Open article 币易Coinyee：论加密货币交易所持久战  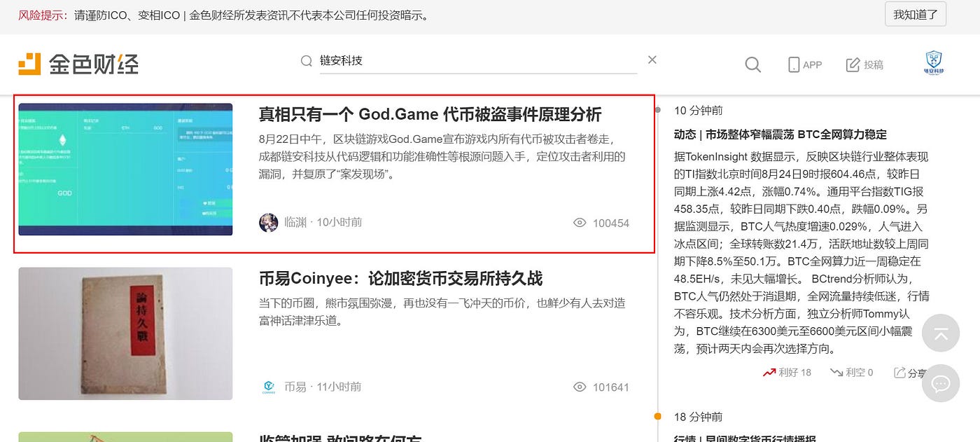pyautogui.click(x=400, y=278)
